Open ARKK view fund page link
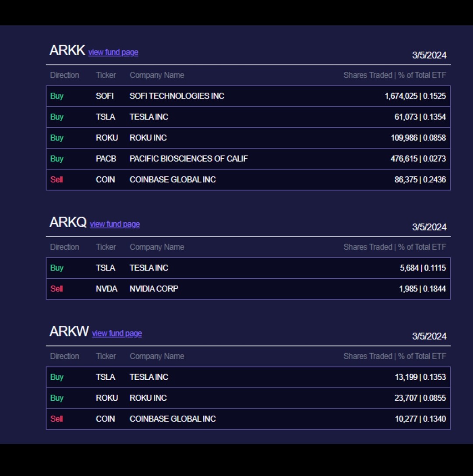Viewport: 473px width, 476px height. [x=113, y=52]
